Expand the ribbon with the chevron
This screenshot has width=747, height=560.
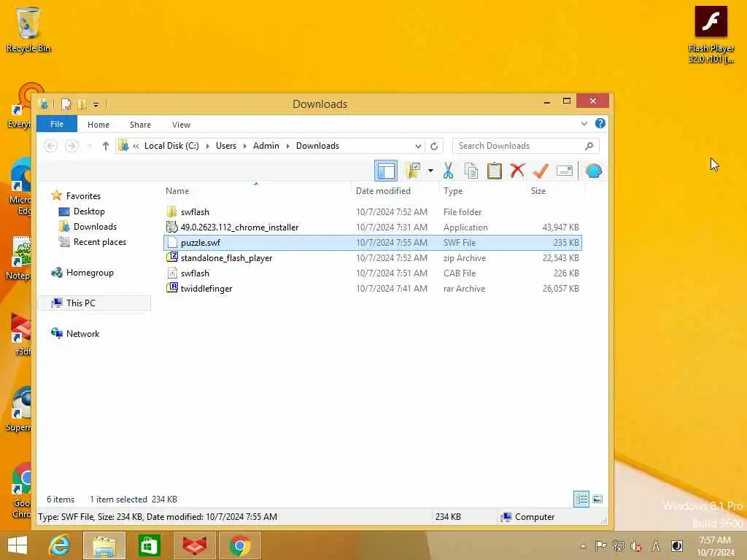coord(584,124)
